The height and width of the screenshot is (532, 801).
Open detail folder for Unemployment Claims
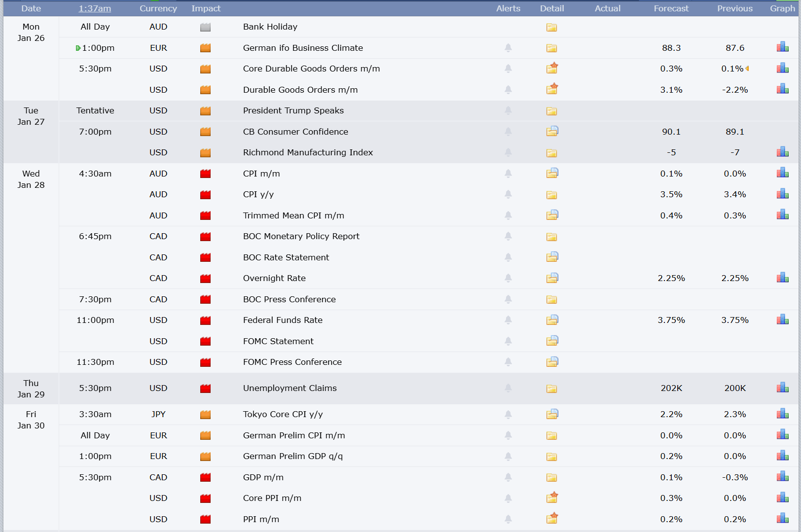pyautogui.click(x=551, y=389)
